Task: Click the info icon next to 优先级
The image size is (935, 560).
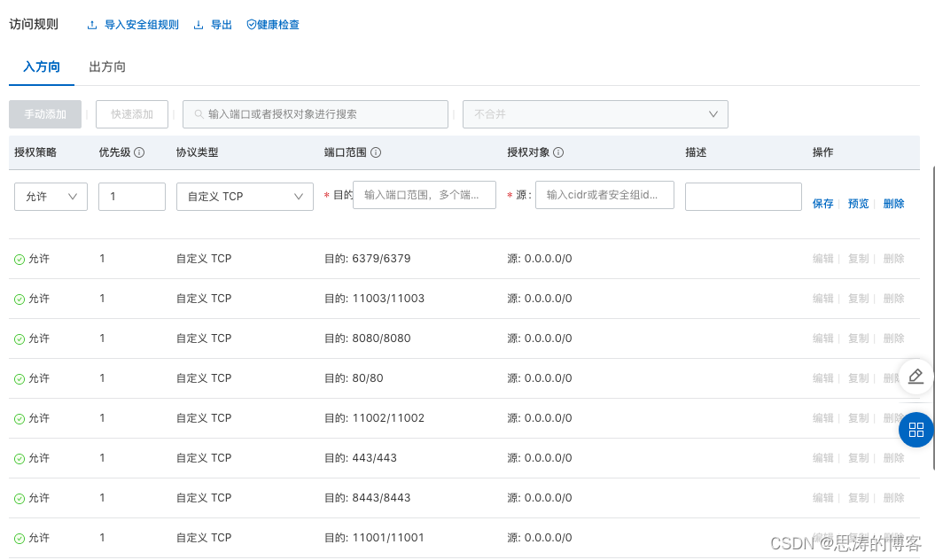Action: (x=139, y=152)
